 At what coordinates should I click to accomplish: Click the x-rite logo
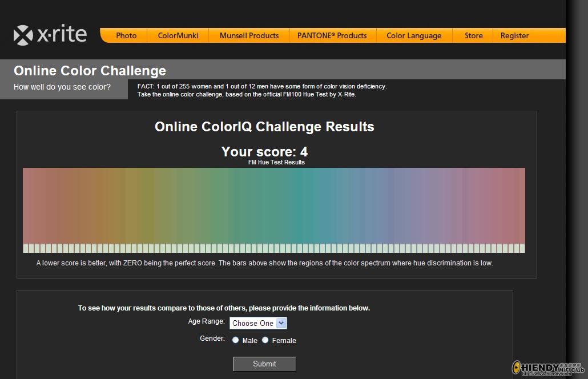point(50,35)
